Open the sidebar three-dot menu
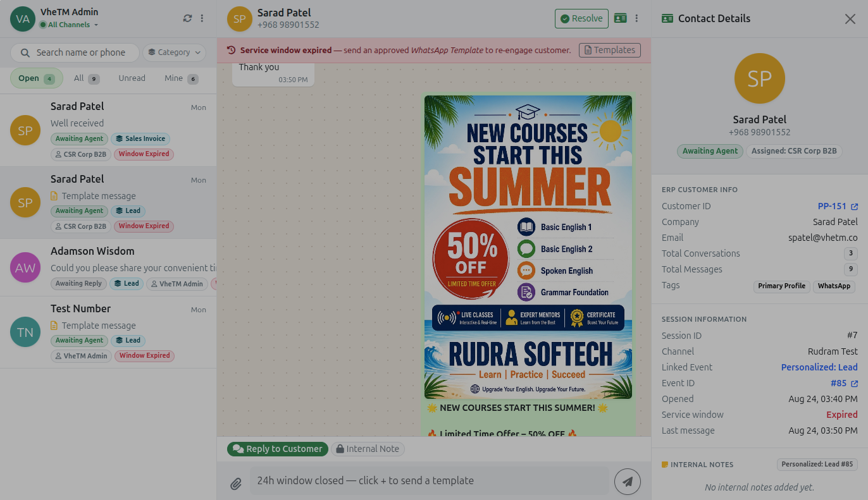The image size is (868, 500). [202, 18]
